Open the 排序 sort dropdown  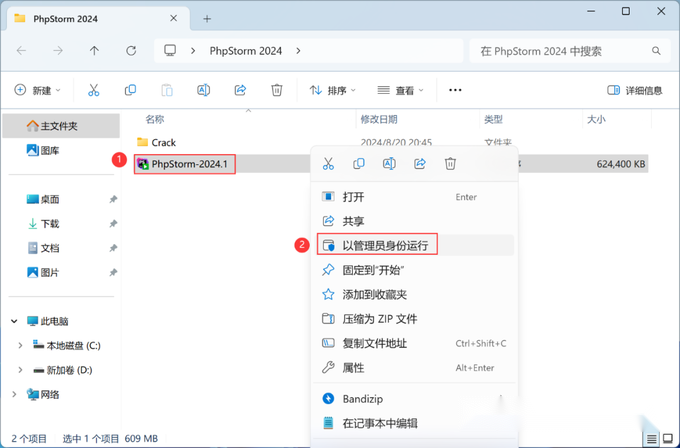[332, 90]
